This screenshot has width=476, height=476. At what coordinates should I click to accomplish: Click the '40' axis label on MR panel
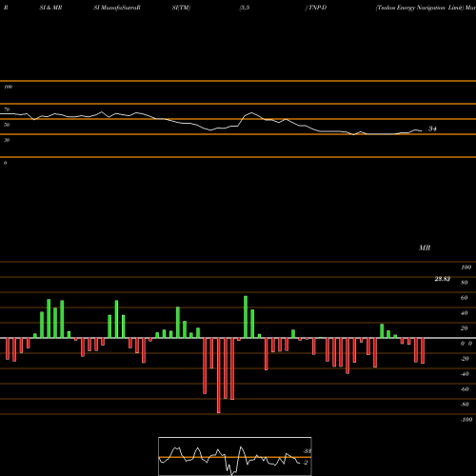tap(465, 313)
